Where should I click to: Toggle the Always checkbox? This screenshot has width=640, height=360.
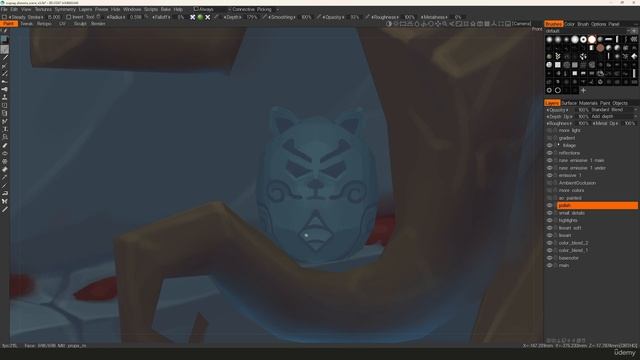196,9
